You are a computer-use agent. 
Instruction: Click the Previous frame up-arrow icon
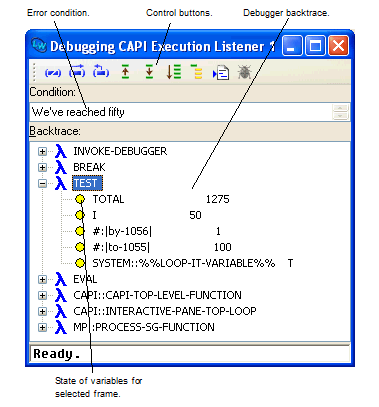click(x=125, y=72)
